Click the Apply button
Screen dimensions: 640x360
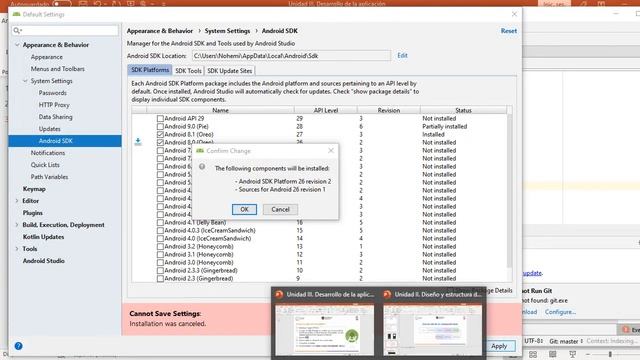click(x=499, y=346)
